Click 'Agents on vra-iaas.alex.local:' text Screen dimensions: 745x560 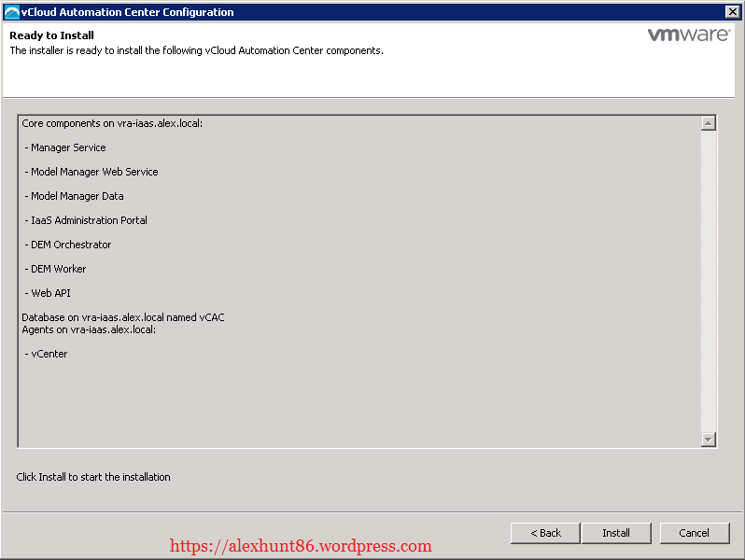pos(89,329)
